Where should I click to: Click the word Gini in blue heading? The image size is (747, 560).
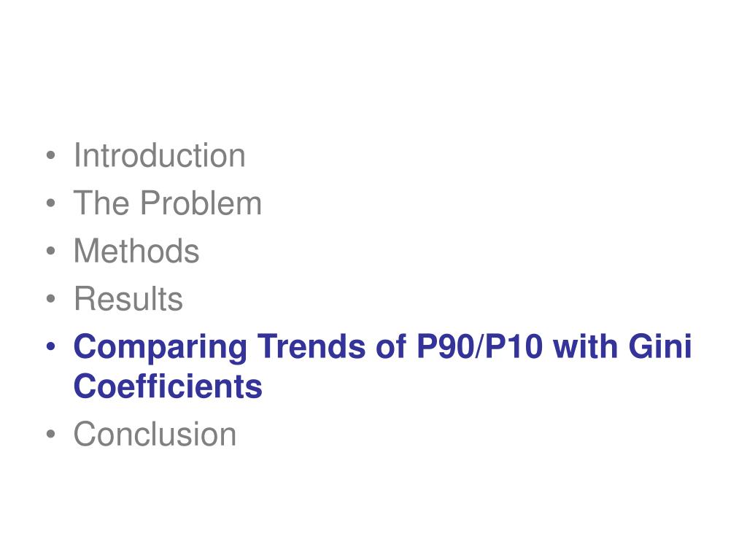pos(659,346)
